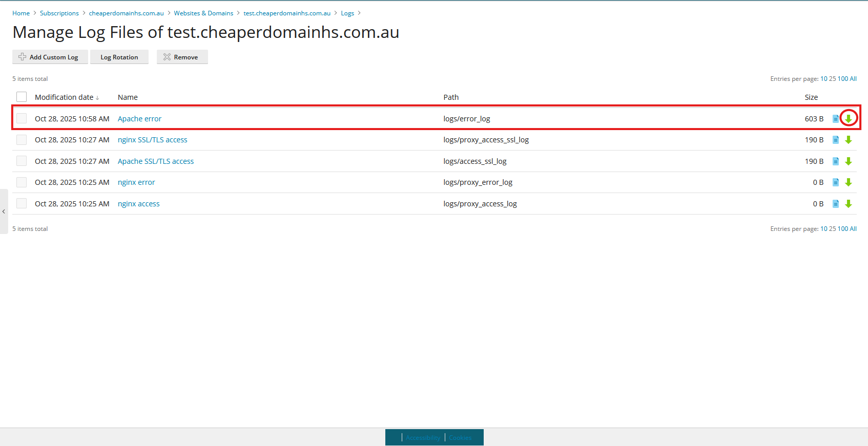Select the nginx access row checkbox
Image resolution: width=868 pixels, height=446 pixels.
coord(22,204)
